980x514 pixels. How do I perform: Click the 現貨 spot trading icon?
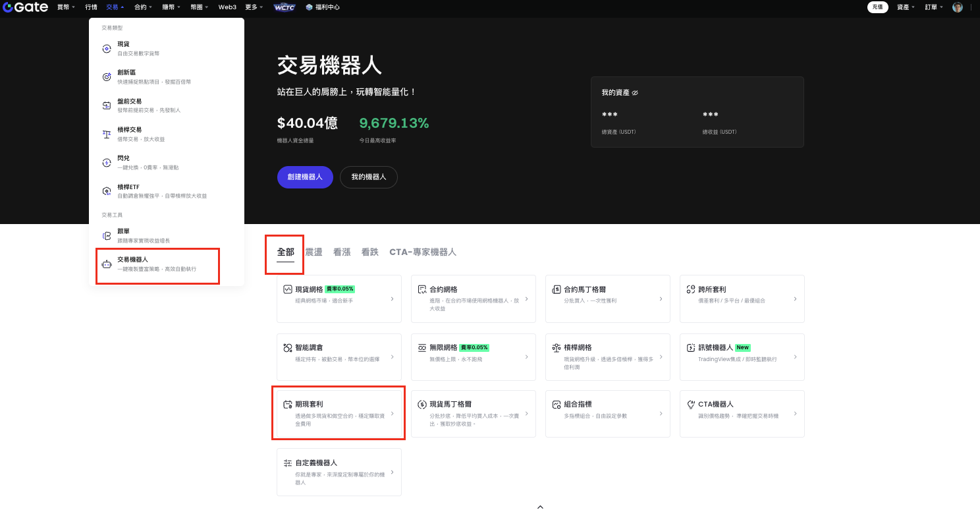coord(107,49)
